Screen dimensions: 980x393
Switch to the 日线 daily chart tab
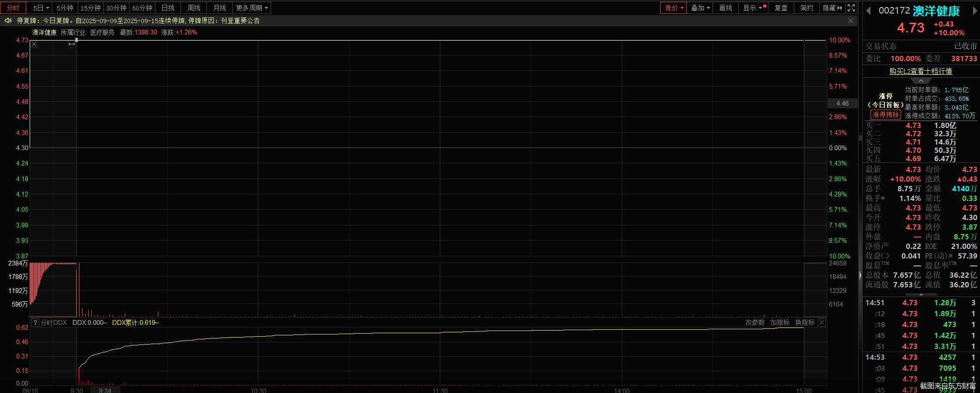tap(168, 8)
